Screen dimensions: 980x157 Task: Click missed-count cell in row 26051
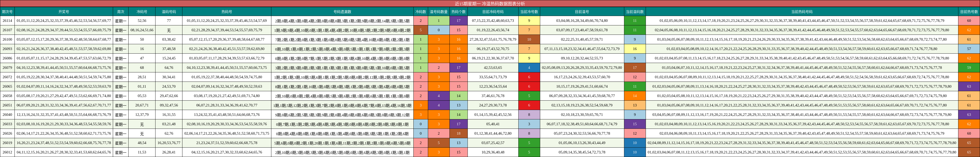[x=343, y=105]
